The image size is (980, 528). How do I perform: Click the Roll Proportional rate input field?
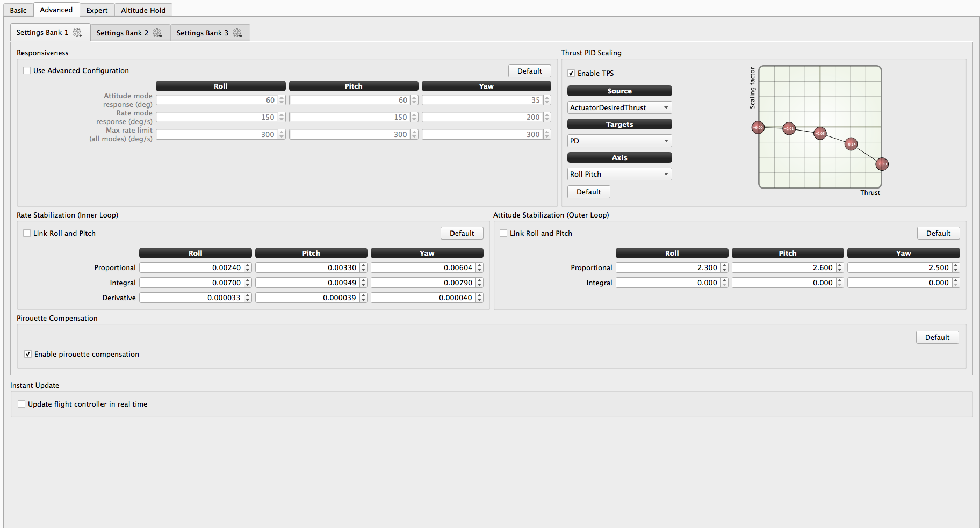point(191,267)
